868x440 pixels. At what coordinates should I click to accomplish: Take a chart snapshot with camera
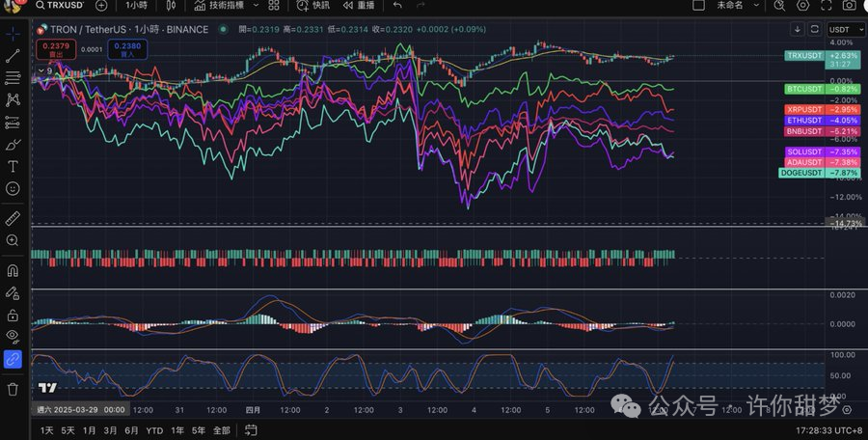(x=849, y=5)
